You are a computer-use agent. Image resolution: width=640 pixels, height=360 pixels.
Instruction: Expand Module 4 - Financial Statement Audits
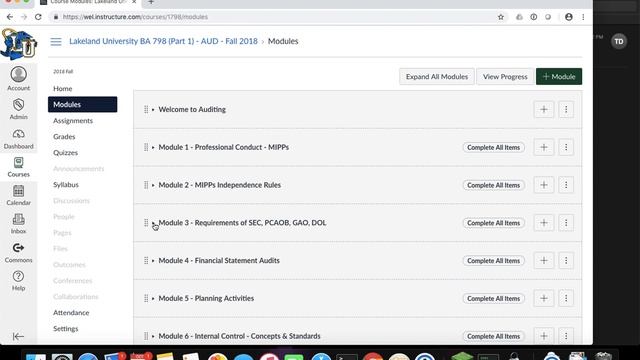click(153, 260)
